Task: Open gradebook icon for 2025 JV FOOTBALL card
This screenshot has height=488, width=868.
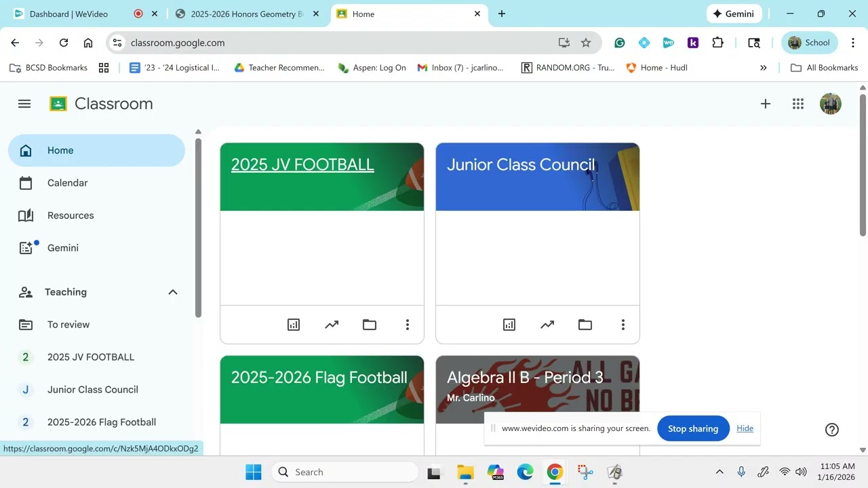Action: pyautogui.click(x=294, y=325)
